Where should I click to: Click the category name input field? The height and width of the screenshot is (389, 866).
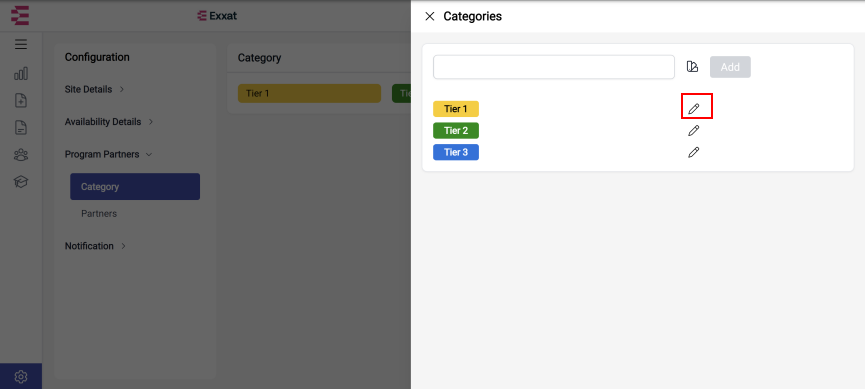(554, 67)
